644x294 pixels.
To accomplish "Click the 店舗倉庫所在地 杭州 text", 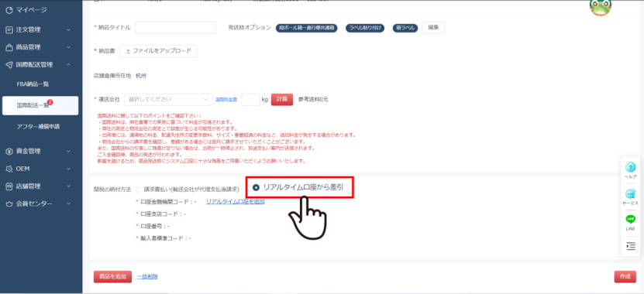I will (120, 76).
